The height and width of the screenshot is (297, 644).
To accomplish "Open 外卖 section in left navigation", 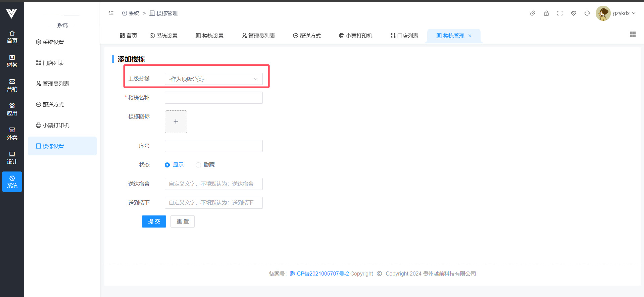I will [x=12, y=134].
